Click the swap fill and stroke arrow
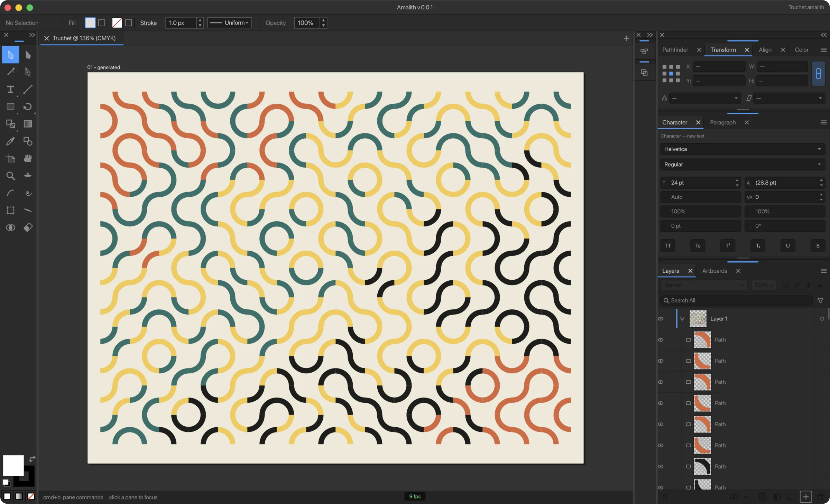The image size is (830, 504). tap(32, 459)
